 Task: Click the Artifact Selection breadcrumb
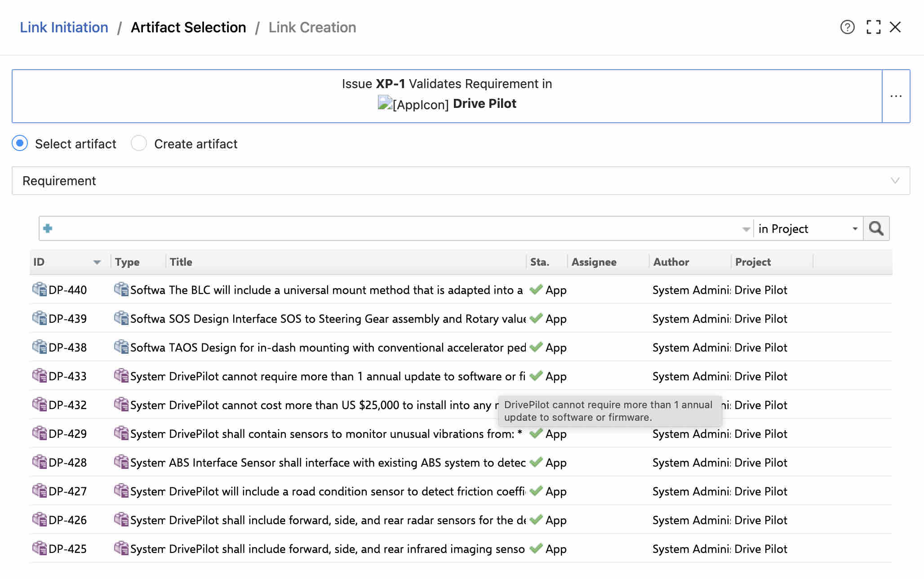(x=188, y=27)
